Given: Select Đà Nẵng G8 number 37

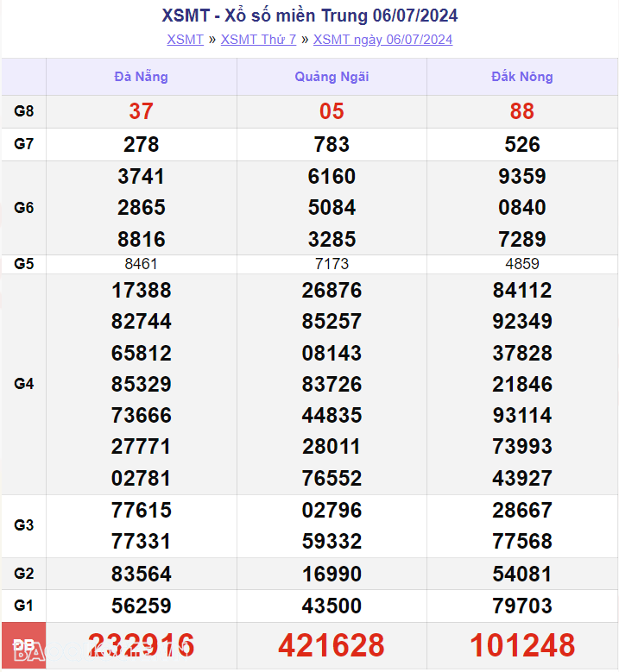Looking at the screenshot, I should tap(141, 111).
